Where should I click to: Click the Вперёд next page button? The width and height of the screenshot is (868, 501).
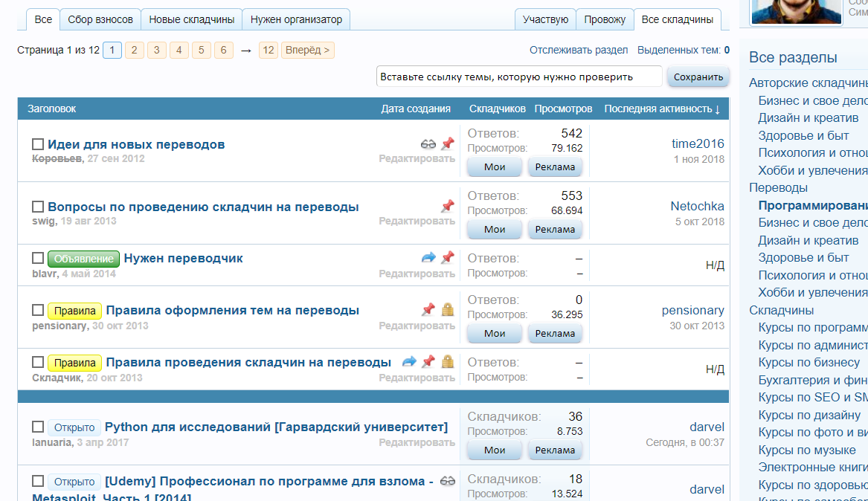[x=308, y=50]
